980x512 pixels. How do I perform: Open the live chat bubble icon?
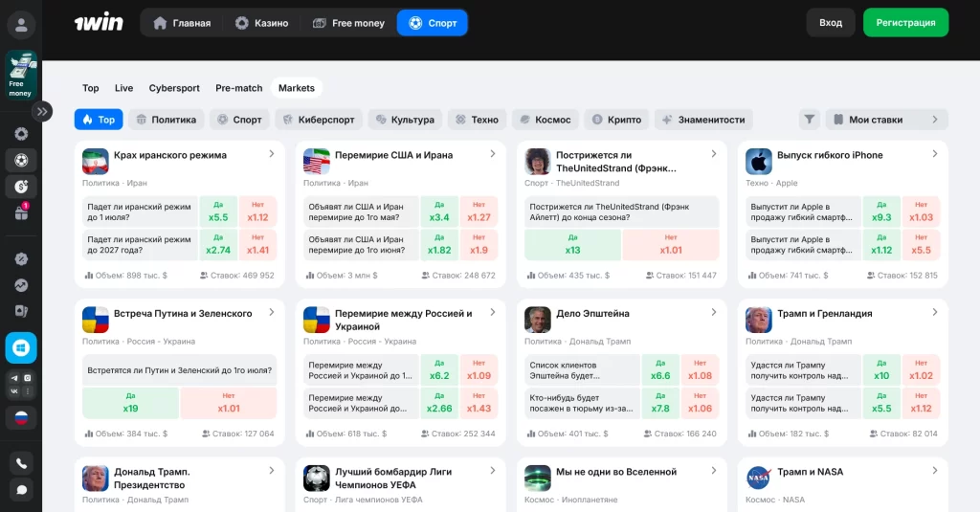20,490
